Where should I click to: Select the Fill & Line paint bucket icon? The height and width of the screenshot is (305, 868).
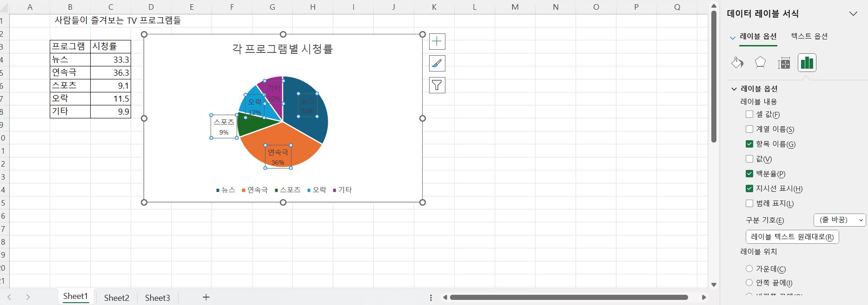pyautogui.click(x=737, y=63)
